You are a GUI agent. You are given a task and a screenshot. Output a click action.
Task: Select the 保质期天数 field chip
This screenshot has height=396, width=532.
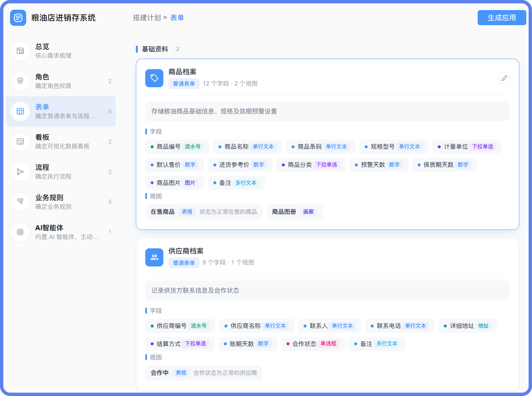coord(444,165)
